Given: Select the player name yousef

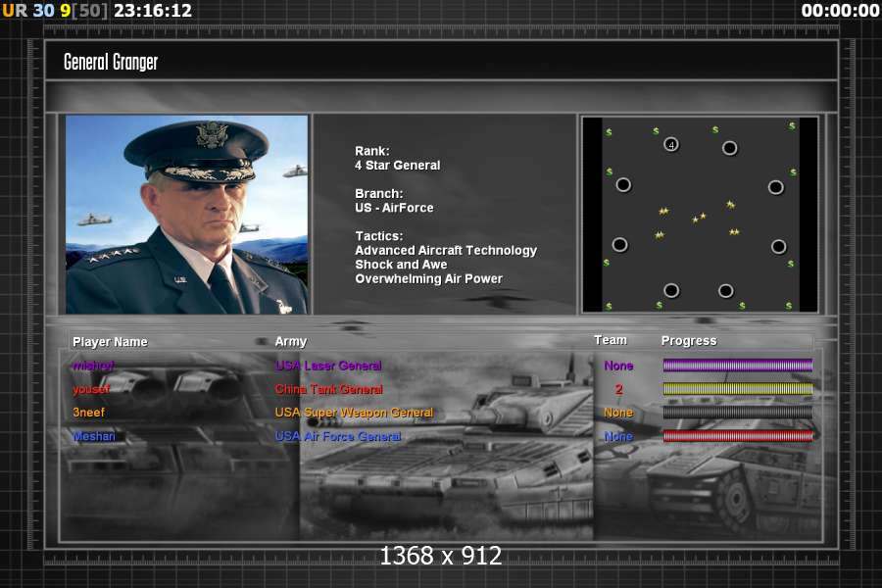Looking at the screenshot, I should tap(91, 389).
